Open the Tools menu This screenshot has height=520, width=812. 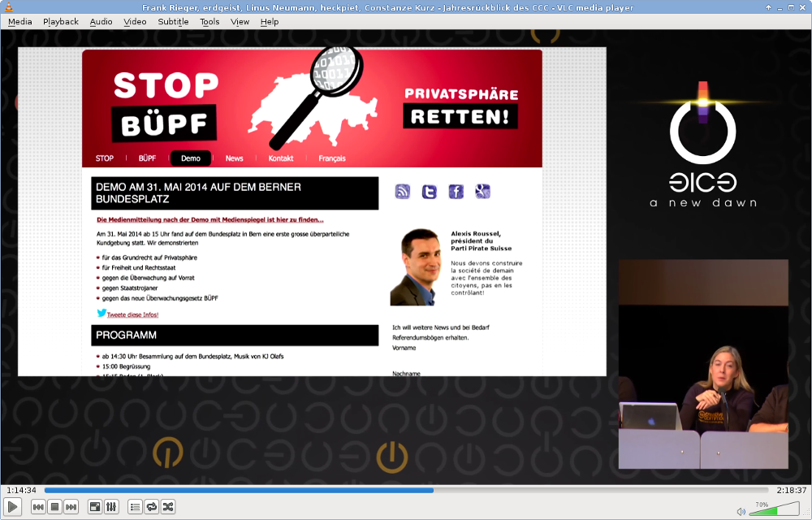pyautogui.click(x=209, y=22)
